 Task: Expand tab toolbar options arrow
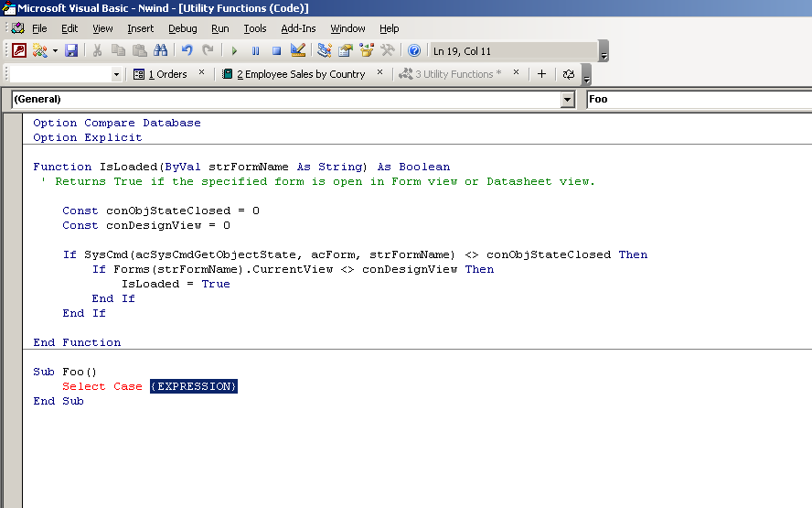point(586,74)
